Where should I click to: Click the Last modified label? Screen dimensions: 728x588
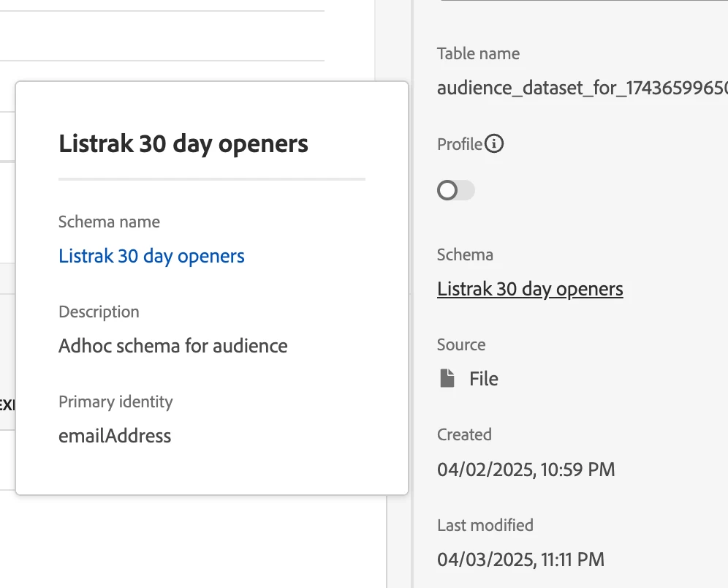[x=485, y=525]
